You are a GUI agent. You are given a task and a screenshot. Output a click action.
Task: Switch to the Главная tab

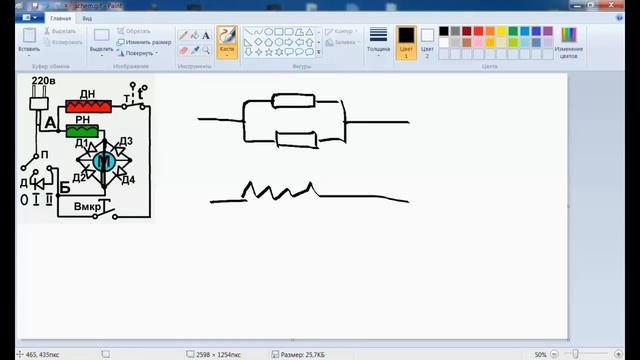pos(60,18)
